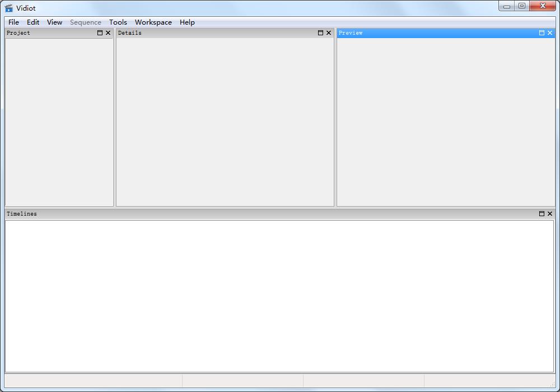Open the Workspace menu

pyautogui.click(x=153, y=22)
